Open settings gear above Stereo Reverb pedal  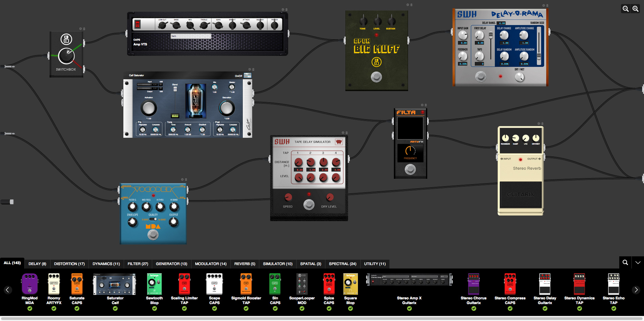point(539,124)
